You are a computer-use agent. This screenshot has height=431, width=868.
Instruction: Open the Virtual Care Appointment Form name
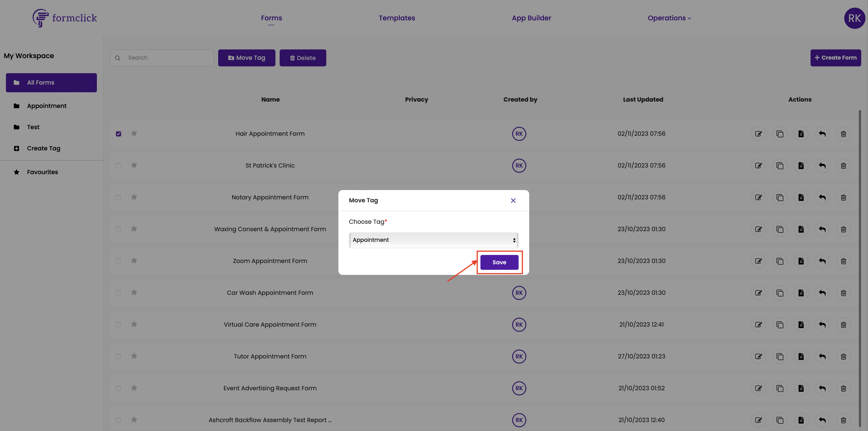[x=270, y=325]
